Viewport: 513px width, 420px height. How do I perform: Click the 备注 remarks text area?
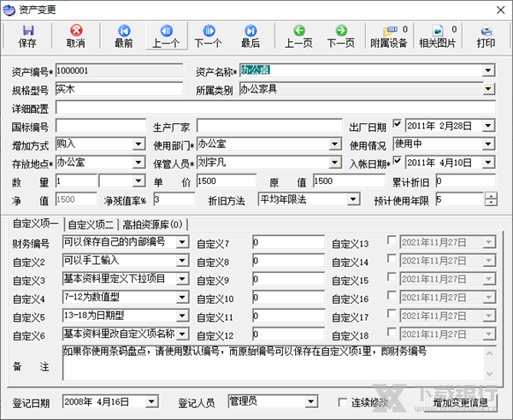pyautogui.click(x=274, y=363)
